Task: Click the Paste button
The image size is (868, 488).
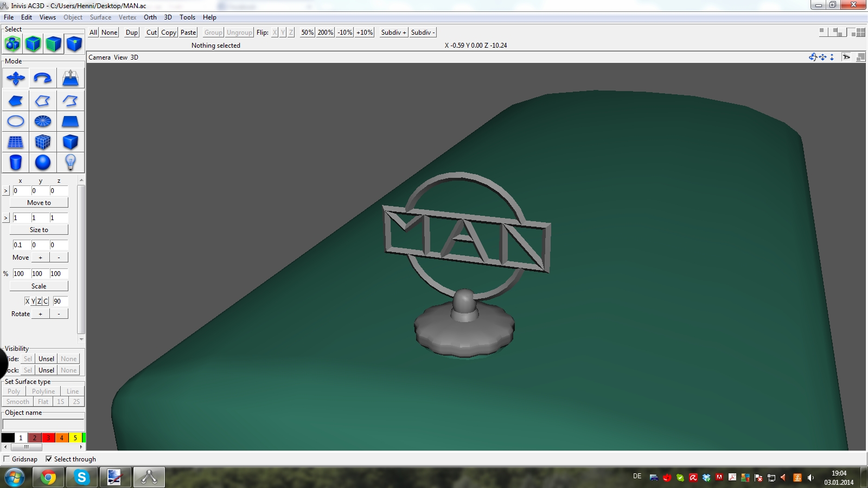Action: (x=188, y=33)
